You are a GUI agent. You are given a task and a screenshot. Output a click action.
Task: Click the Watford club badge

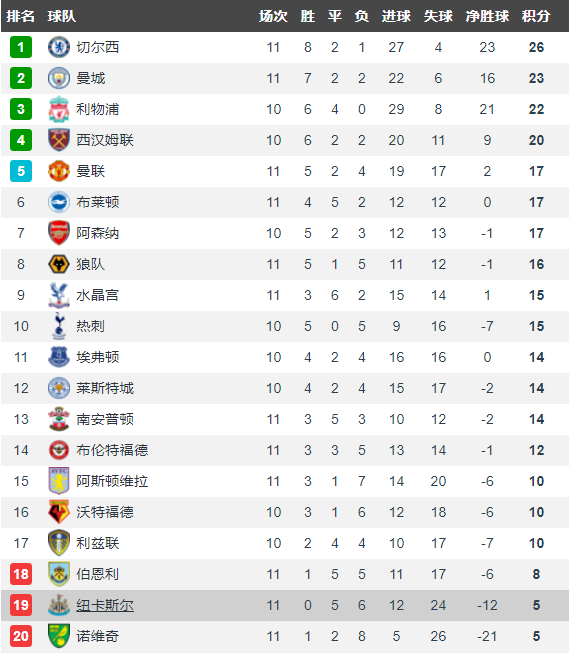pyautogui.click(x=58, y=512)
